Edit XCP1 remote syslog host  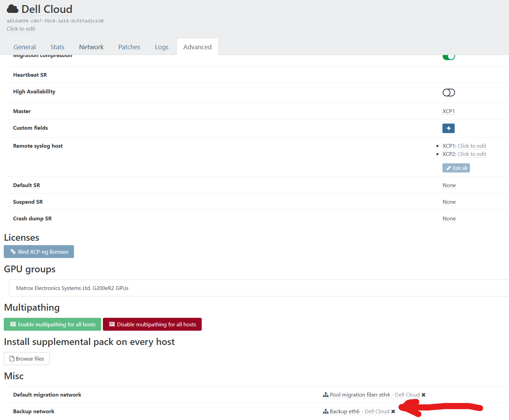point(472,146)
